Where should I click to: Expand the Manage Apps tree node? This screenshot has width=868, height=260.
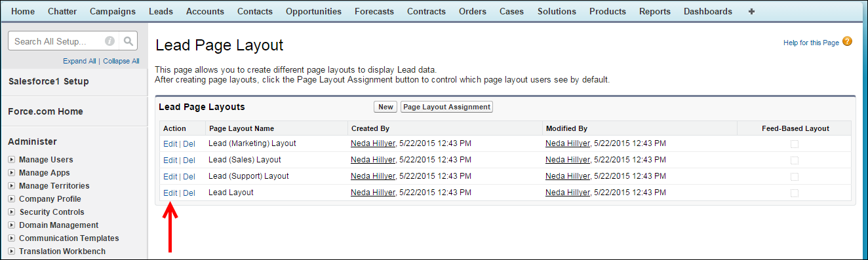pos(12,173)
